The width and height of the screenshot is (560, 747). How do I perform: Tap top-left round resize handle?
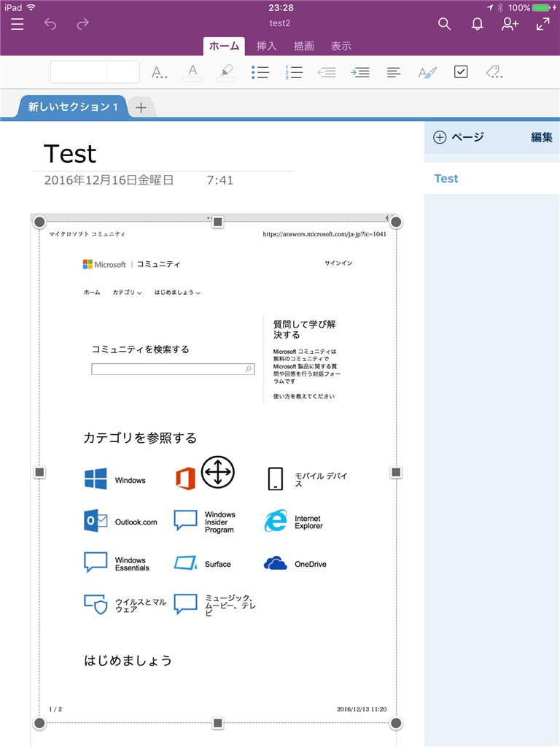(39, 222)
